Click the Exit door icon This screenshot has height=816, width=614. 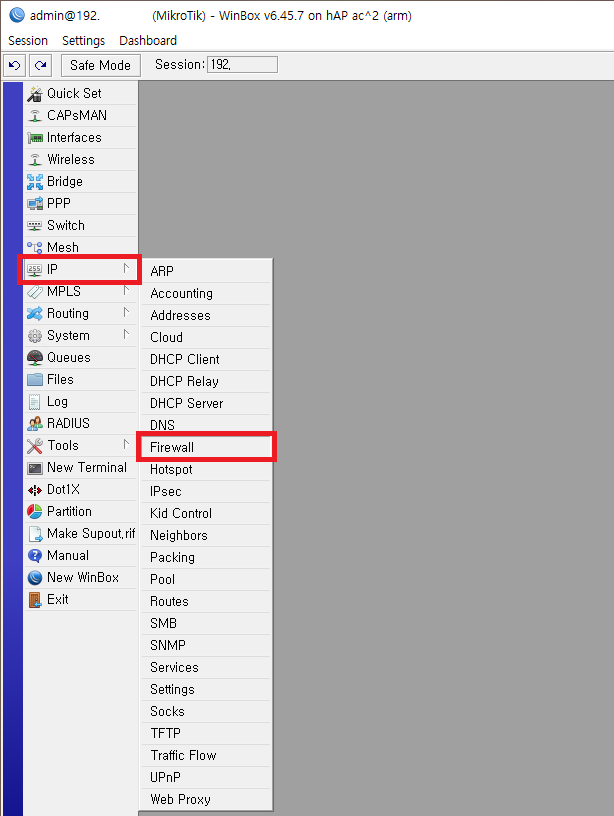click(35, 600)
